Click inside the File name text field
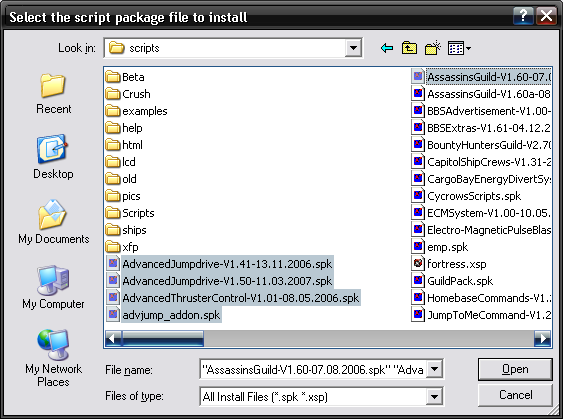The width and height of the screenshot is (563, 419). coord(313,369)
